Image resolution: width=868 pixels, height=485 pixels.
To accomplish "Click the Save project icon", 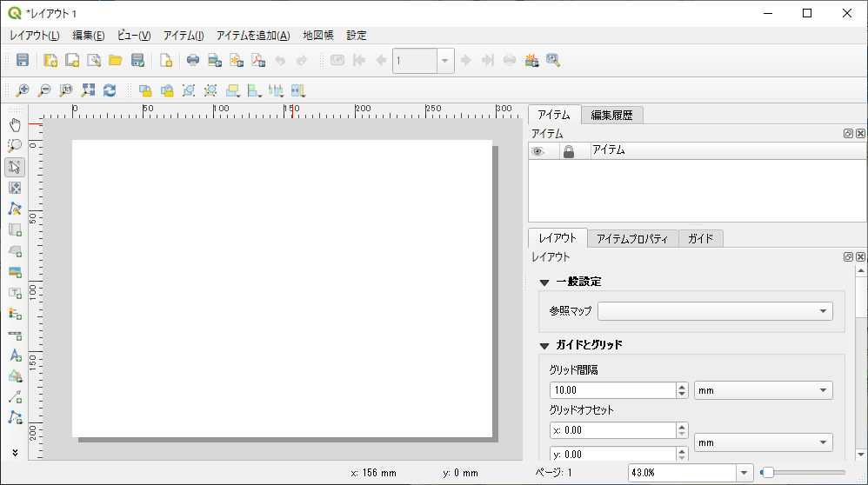I will click(23, 60).
